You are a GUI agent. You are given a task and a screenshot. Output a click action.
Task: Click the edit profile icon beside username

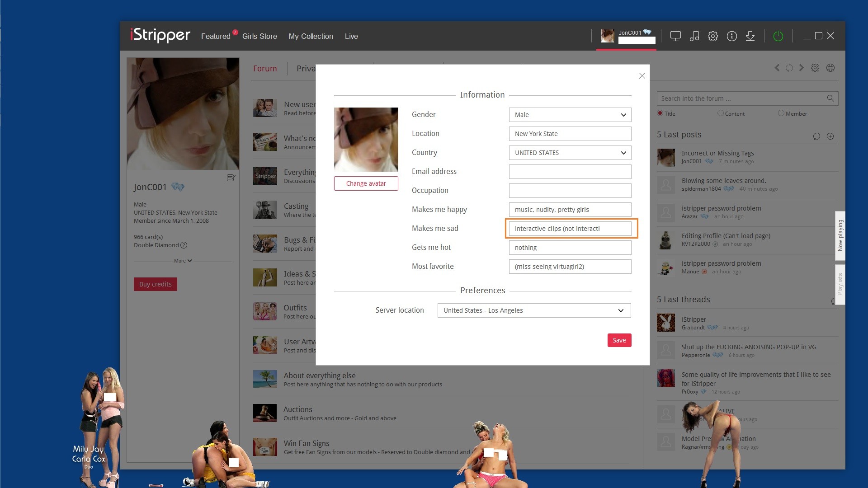pyautogui.click(x=231, y=178)
